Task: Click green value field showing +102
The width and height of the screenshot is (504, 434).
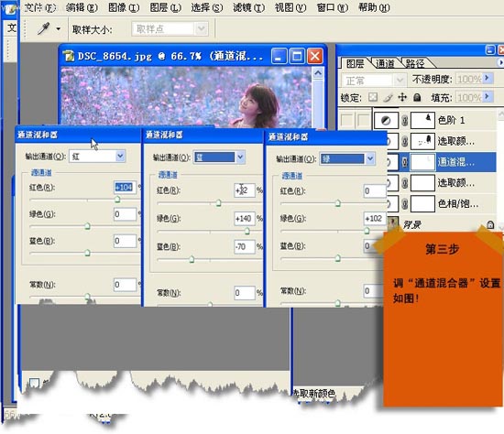Action: coord(374,219)
